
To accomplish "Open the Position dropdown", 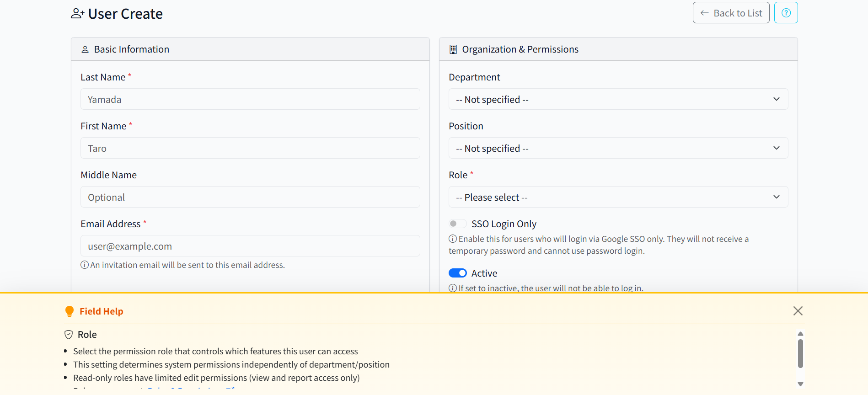I will tap(618, 148).
